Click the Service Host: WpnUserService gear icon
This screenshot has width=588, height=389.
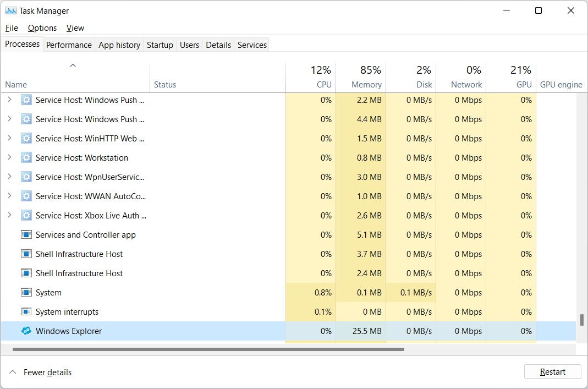(x=26, y=177)
